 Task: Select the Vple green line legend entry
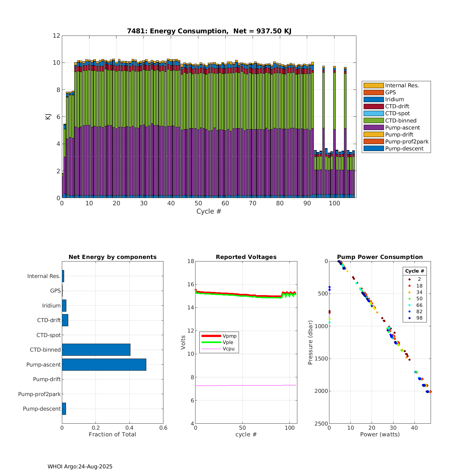click(x=219, y=342)
